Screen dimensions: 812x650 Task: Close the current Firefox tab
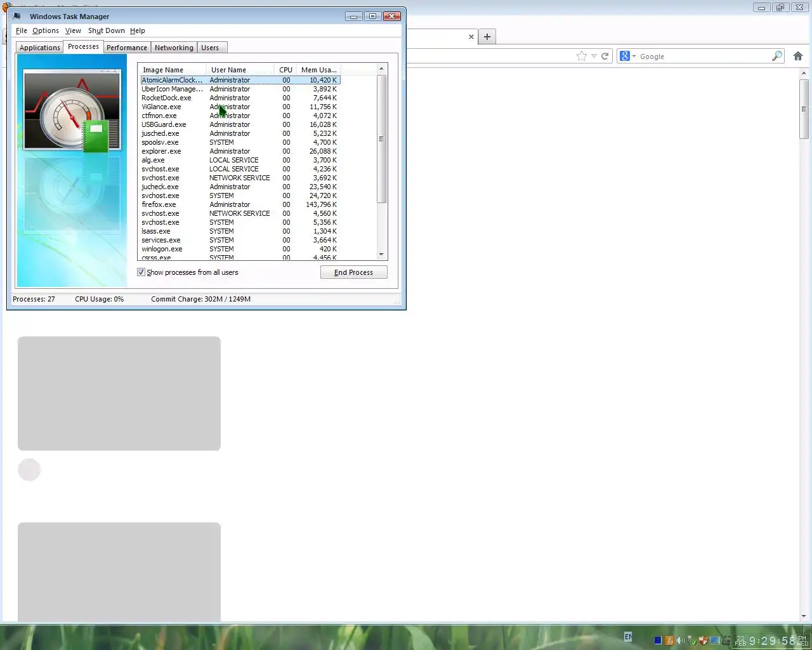471,37
